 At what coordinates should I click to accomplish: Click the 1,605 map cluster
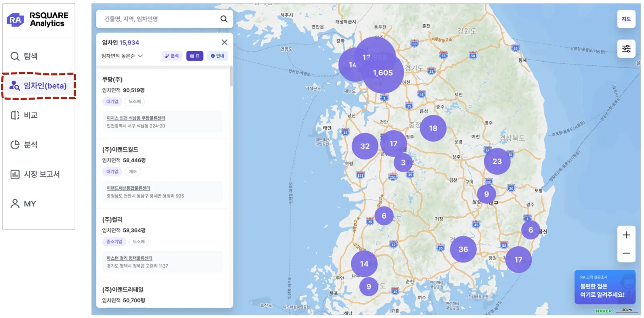(383, 73)
